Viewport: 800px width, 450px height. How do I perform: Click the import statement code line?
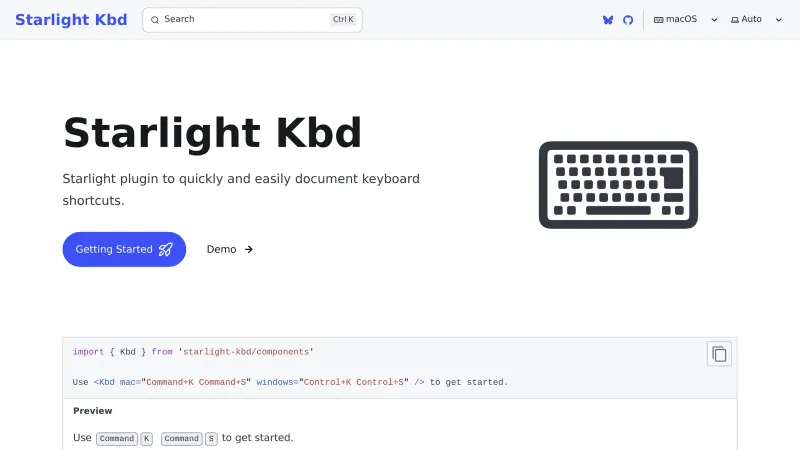coord(193,352)
